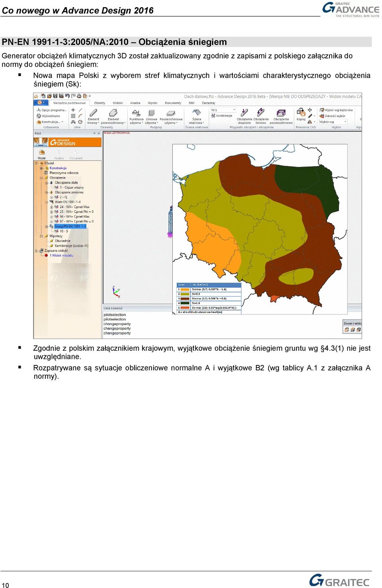Close the Pilot panel
382x588 pixels.
coord(99,134)
